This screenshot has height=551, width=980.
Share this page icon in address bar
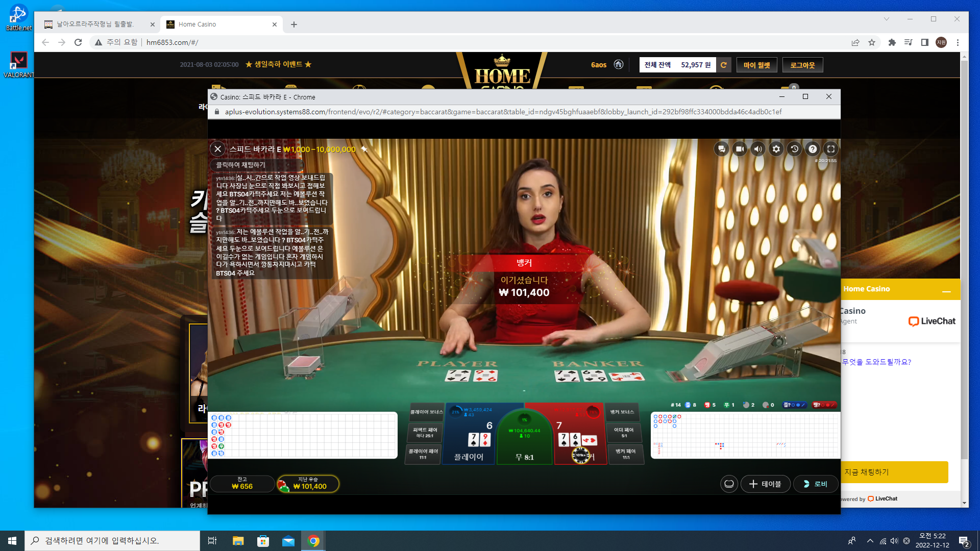click(855, 42)
